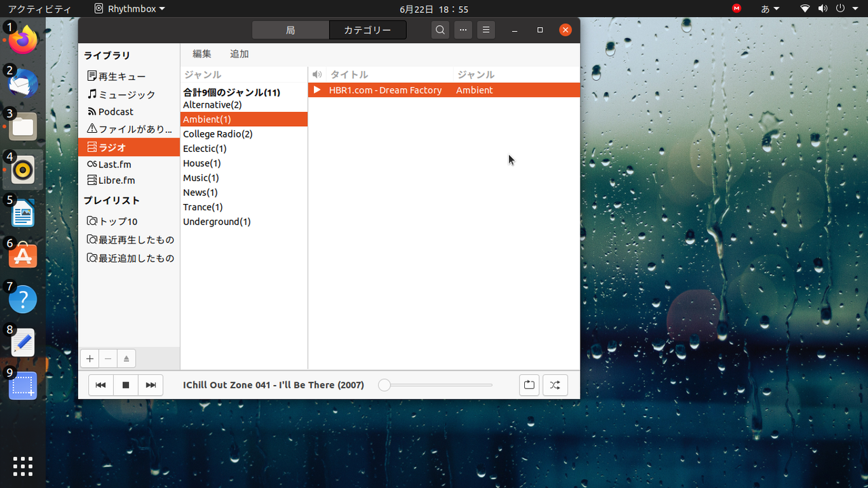Launch the screenshot tool from the dock
The image size is (868, 488).
(x=23, y=386)
